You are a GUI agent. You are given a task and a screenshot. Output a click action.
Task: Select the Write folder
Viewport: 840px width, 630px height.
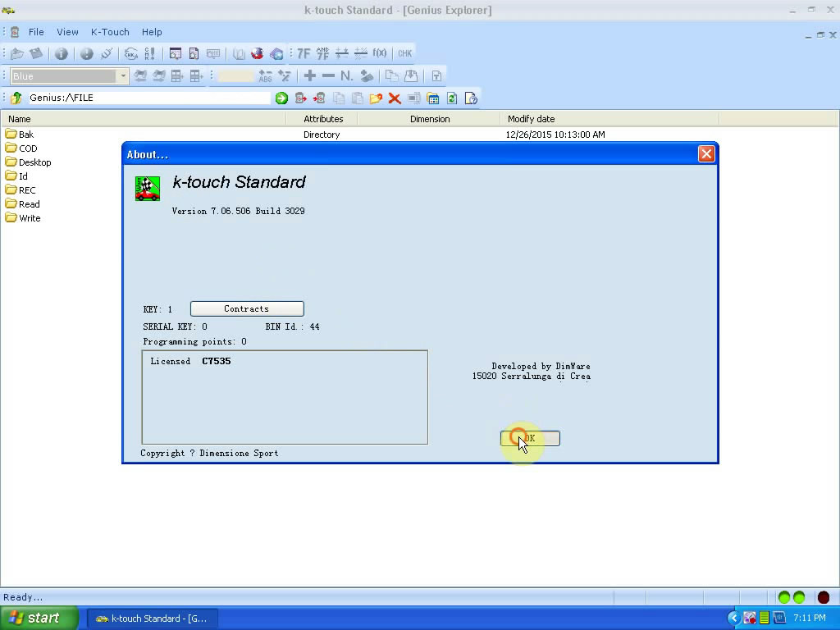click(23, 218)
